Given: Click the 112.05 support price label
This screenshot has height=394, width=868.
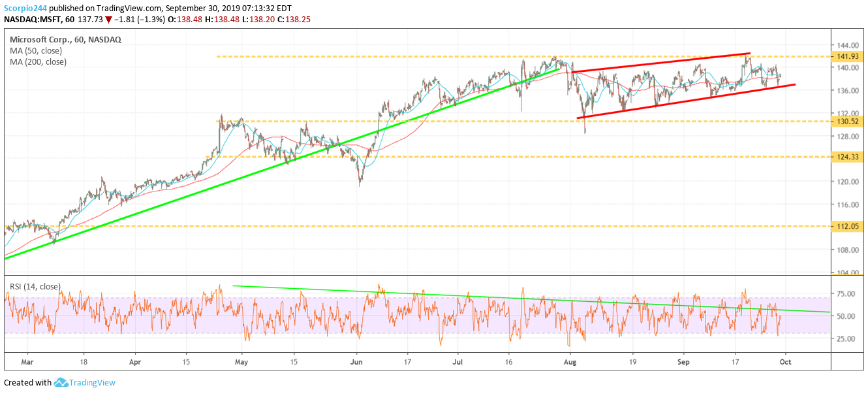Looking at the screenshot, I should pyautogui.click(x=848, y=226).
